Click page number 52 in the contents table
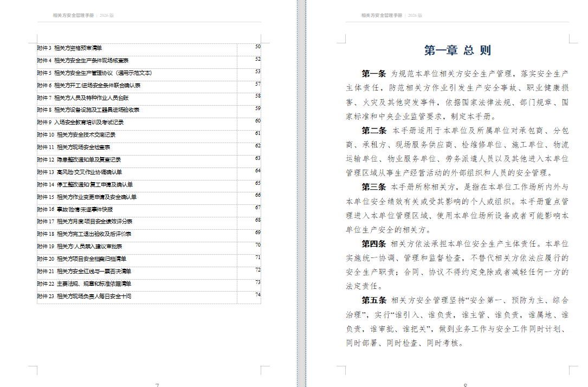This screenshot has height=387, width=588. (x=257, y=59)
